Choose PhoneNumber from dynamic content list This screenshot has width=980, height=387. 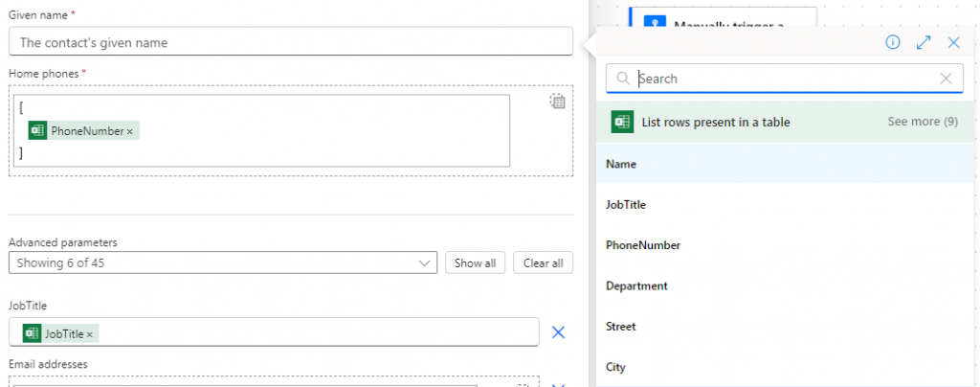tap(643, 245)
